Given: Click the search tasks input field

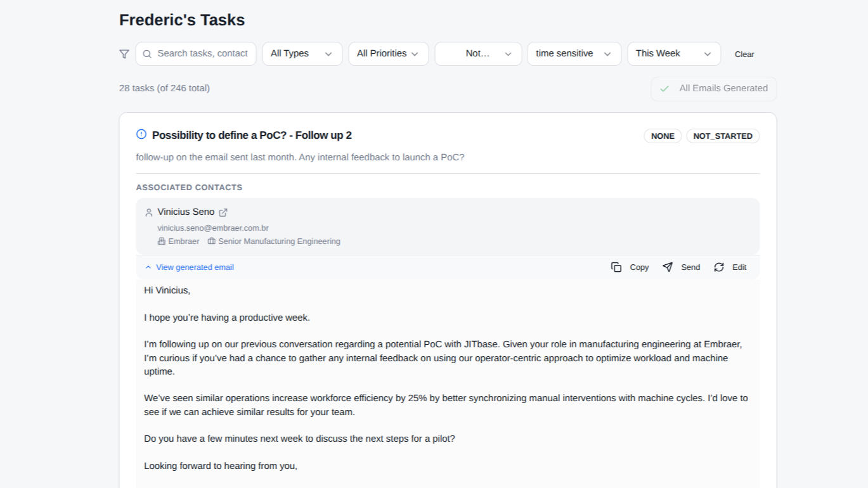Looking at the screenshot, I should (x=196, y=54).
